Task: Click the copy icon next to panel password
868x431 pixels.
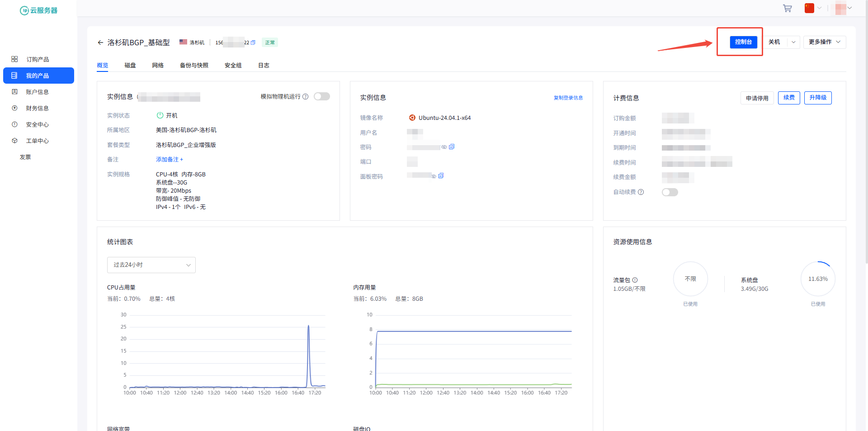Action: (441, 176)
